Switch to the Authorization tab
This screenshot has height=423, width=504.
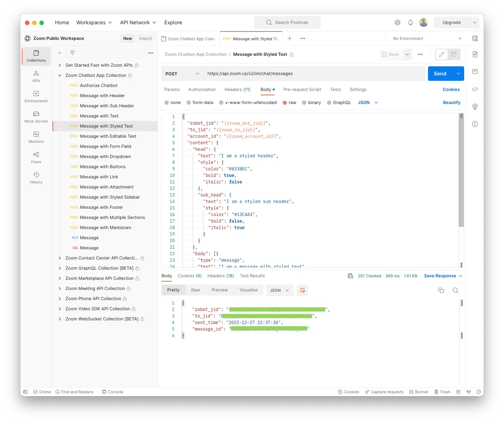202,90
